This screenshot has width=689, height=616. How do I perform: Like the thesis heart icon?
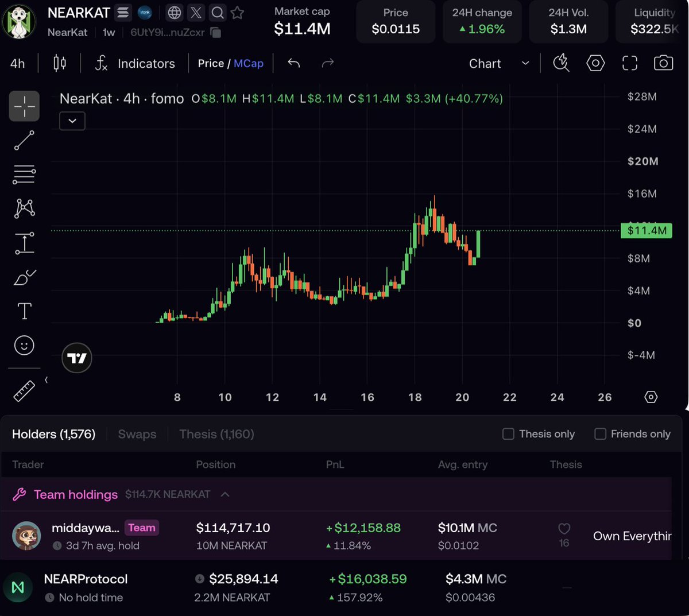[564, 528]
